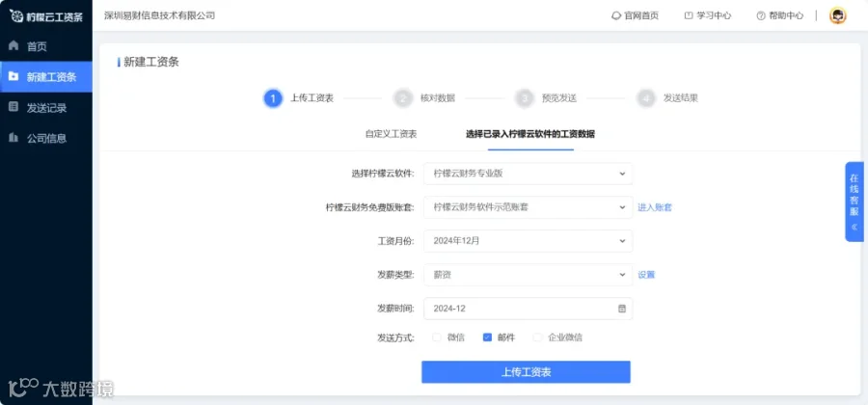Click the 学习中心 book icon
This screenshot has width=868, height=405.
coord(689,15)
